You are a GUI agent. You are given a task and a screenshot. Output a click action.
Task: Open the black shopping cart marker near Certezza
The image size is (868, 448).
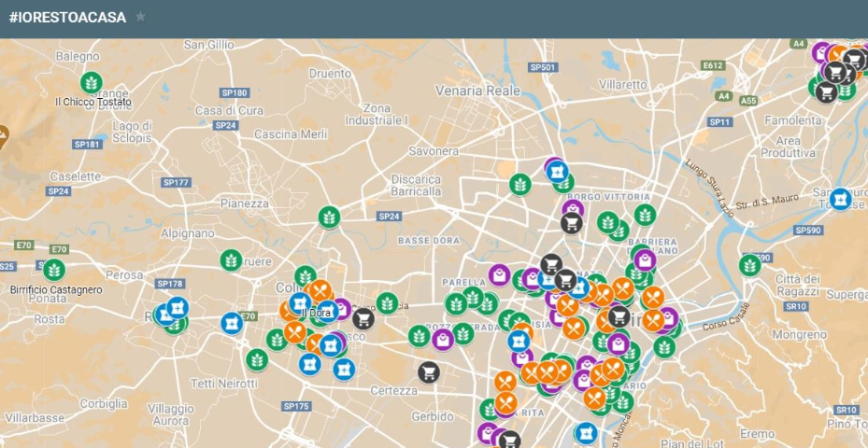click(429, 372)
